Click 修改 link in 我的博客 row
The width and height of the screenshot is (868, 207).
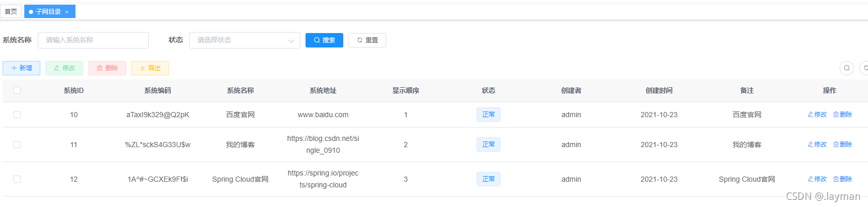tap(817, 145)
